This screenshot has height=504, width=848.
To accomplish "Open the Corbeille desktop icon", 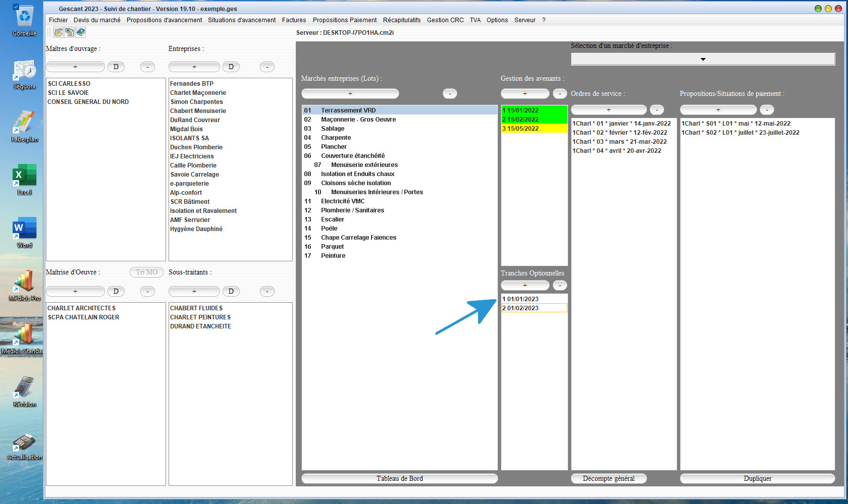I will [x=24, y=21].
